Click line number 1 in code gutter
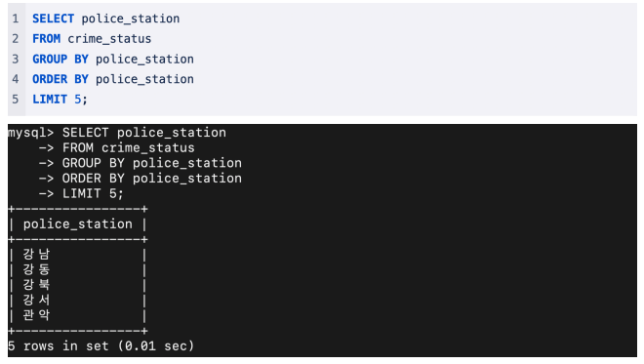 click(16, 19)
